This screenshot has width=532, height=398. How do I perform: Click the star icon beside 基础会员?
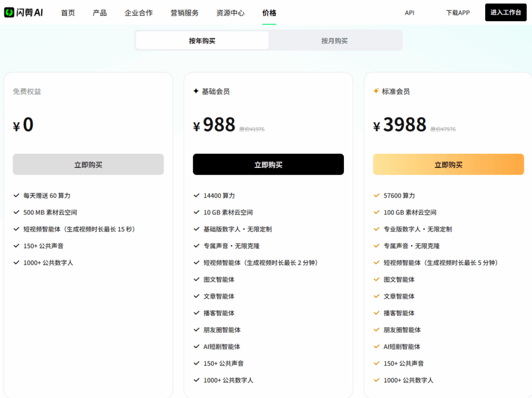click(x=196, y=91)
